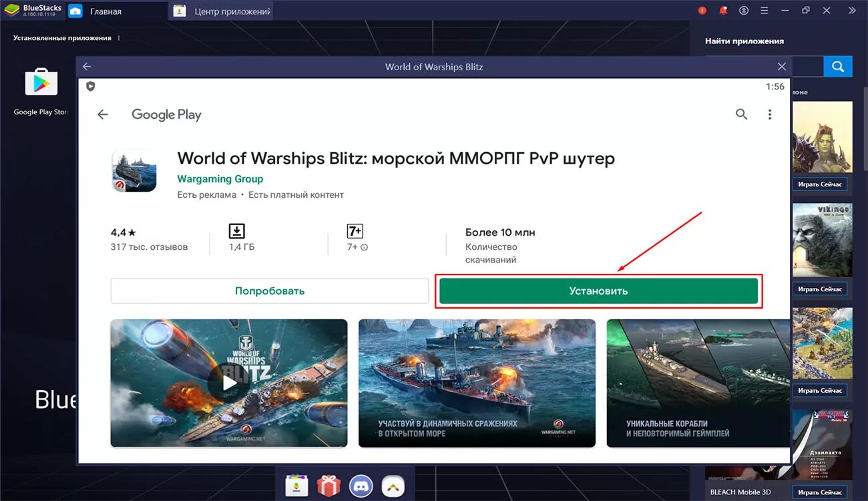Viewport: 868px width, 501px height.
Task: Click the blue search button in Найти приложения
Action: pyautogui.click(x=838, y=67)
